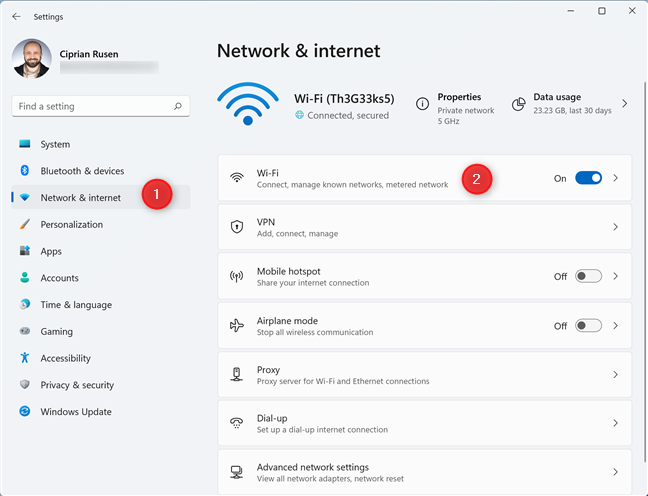Viewport: 648px width, 496px height.
Task: Click the Gaming controller icon
Action: coord(25,331)
